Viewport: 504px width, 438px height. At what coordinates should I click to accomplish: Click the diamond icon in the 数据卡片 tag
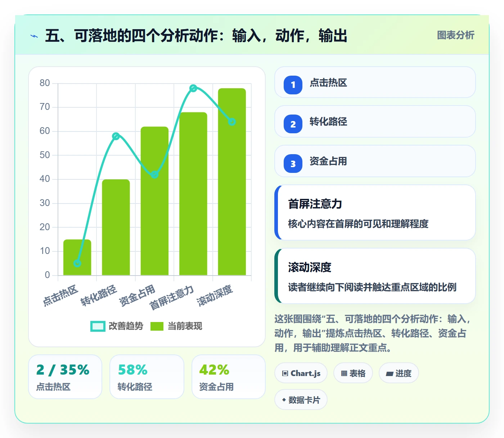284,400
